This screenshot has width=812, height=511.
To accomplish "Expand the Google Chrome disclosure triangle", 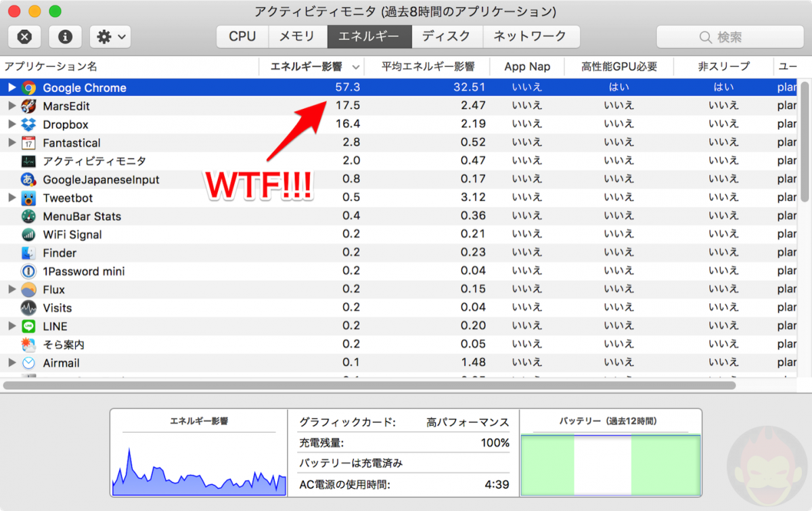I will tap(12, 87).
